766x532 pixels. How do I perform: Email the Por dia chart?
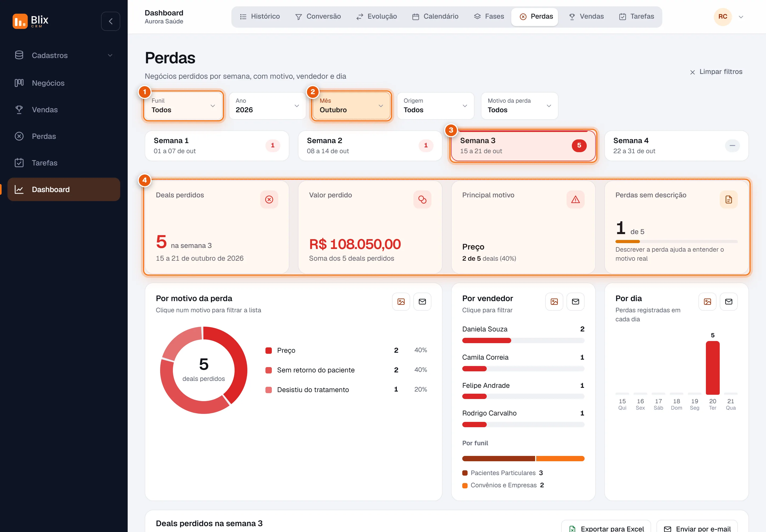pos(729,302)
